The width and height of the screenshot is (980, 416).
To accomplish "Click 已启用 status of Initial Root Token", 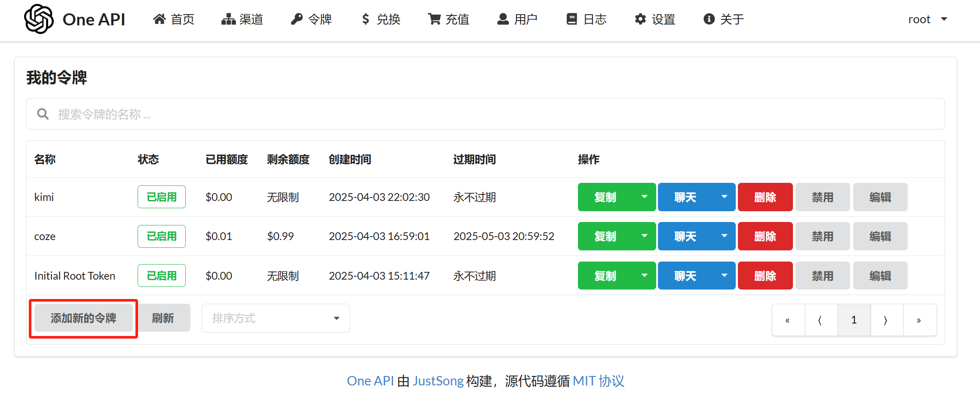I will pyautogui.click(x=162, y=276).
